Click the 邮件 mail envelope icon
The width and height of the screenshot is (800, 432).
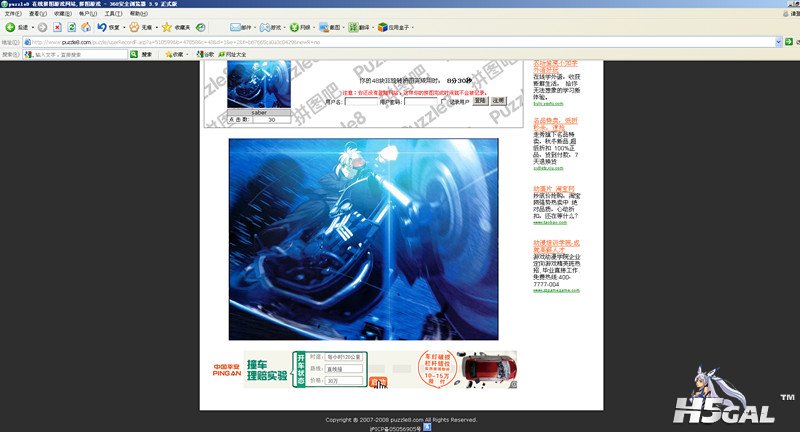[x=235, y=27]
